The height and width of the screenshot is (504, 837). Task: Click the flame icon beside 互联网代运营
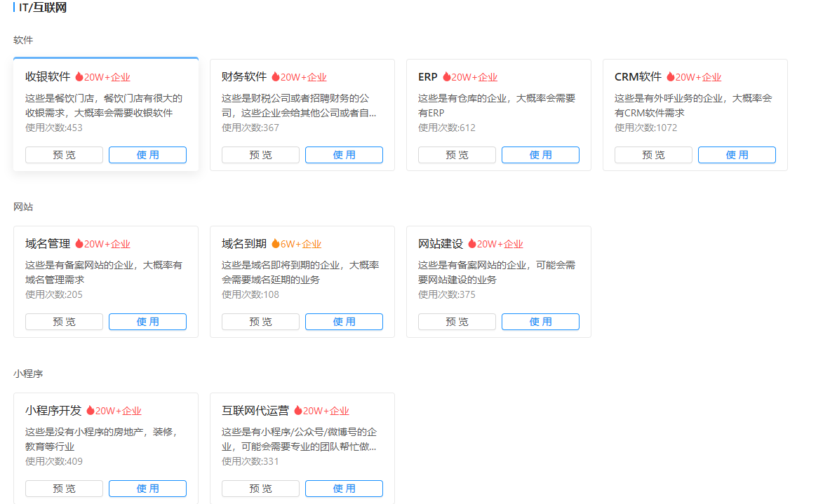pos(298,411)
